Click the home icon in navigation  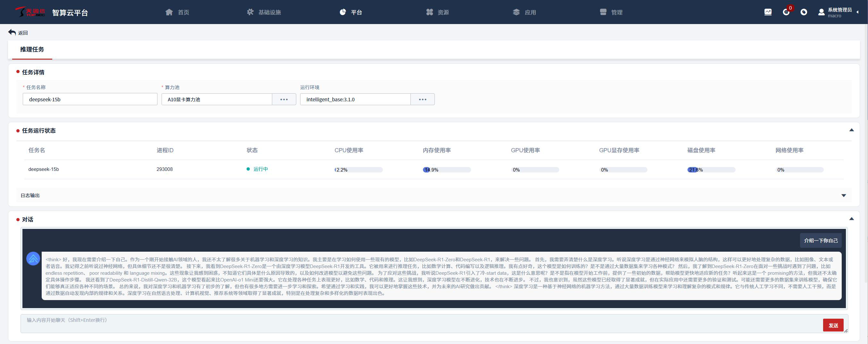point(169,12)
